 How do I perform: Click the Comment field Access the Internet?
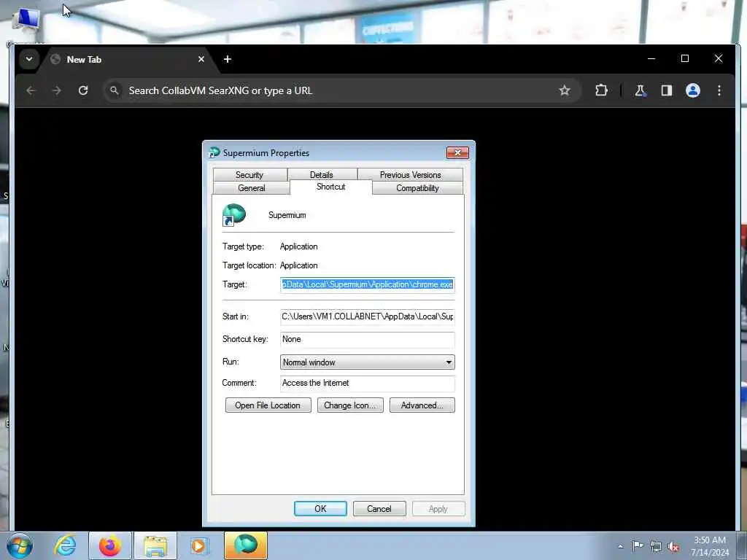[x=368, y=383]
